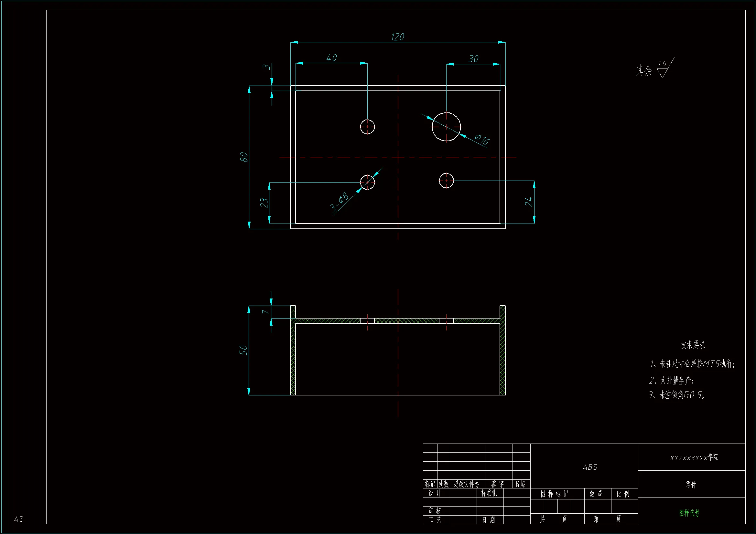Click the 零件 cell in title block
Viewport: 756px width, 534px height.
691,484
